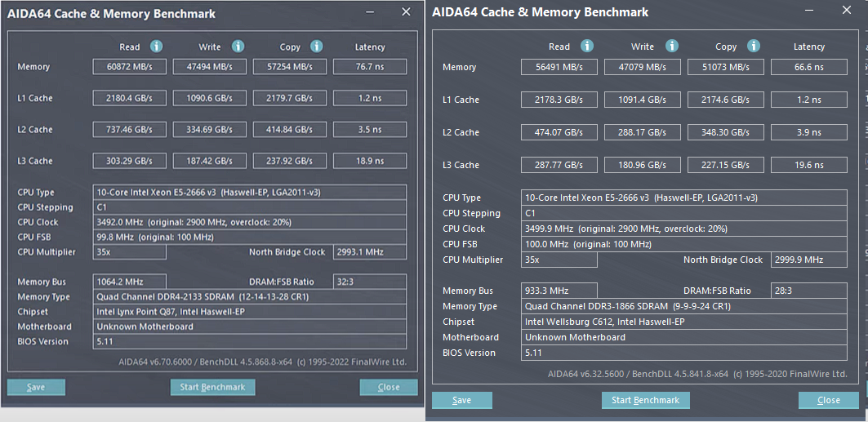Click the Read info icon in left window

[x=156, y=47]
